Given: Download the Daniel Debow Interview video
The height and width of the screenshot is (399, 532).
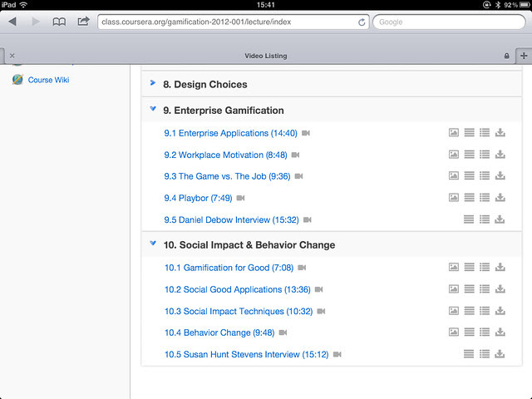Looking at the screenshot, I should click(500, 219).
